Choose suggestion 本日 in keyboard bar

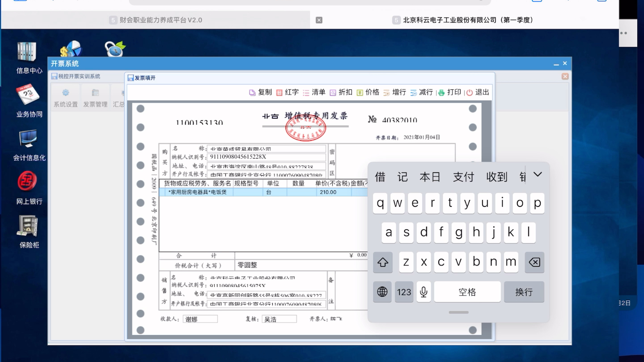pos(430,177)
